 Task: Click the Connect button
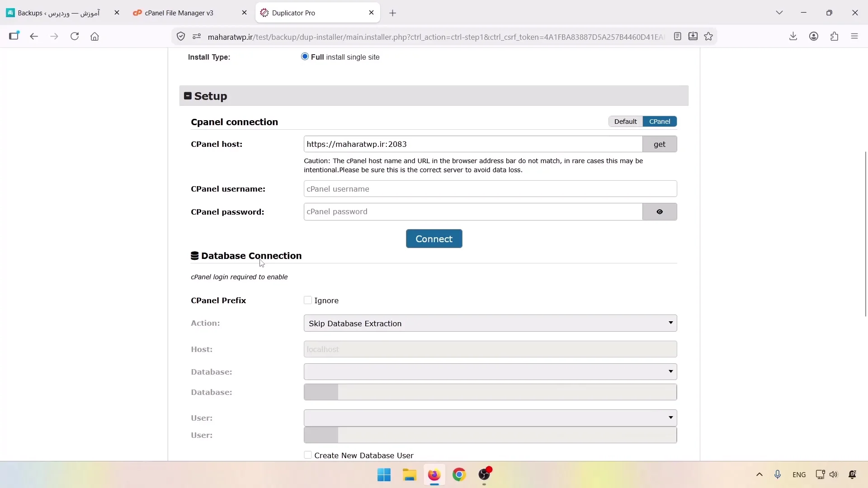434,239
